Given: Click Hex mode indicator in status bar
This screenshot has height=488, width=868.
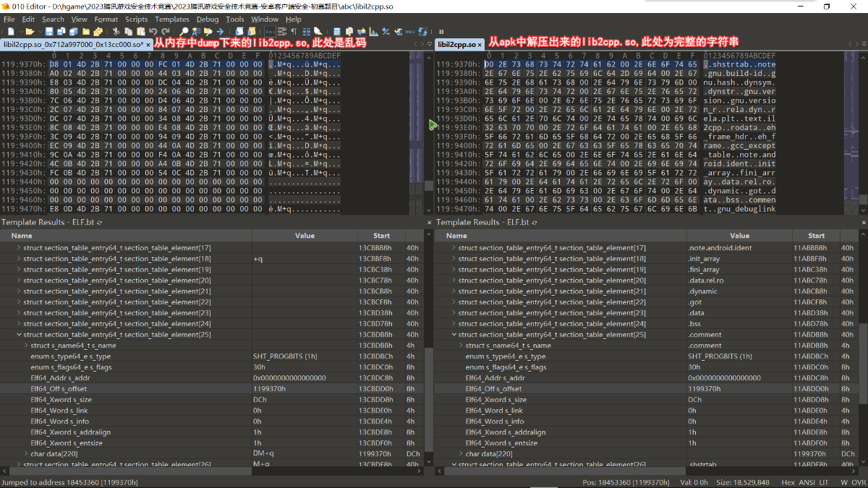Looking at the screenshot, I should (788, 481).
